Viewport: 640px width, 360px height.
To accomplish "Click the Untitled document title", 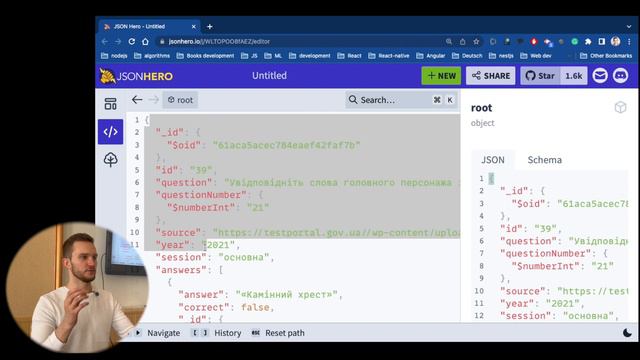I will [269, 76].
